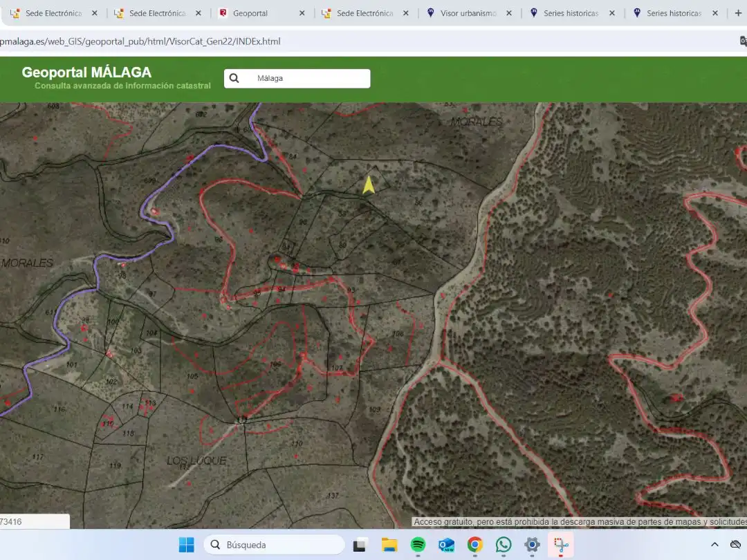
Task: Click the browser address bar URL
Action: tap(140, 41)
